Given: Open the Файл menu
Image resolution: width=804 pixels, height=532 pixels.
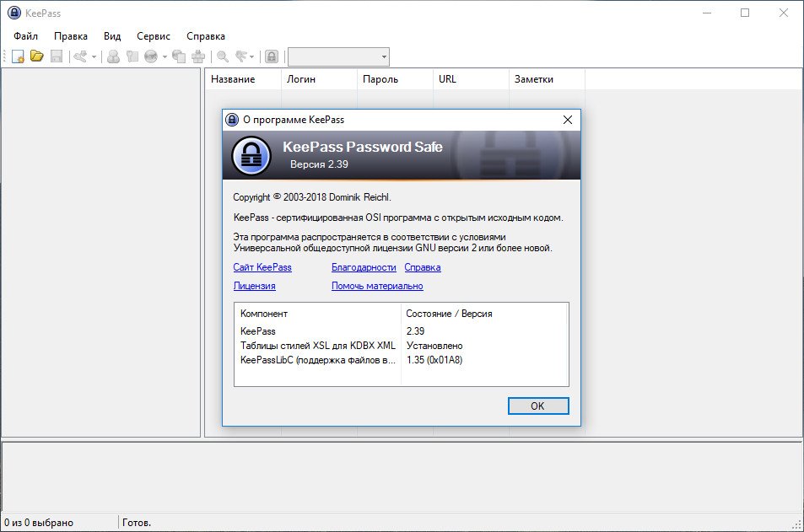Looking at the screenshot, I should [x=25, y=36].
